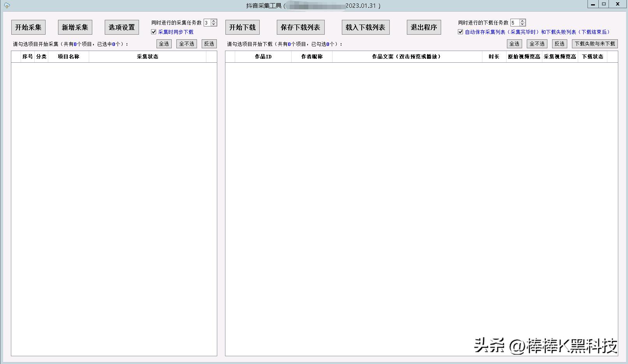This screenshot has height=364, width=628.
Task: Click inside the collection task count field
Action: click(x=207, y=23)
